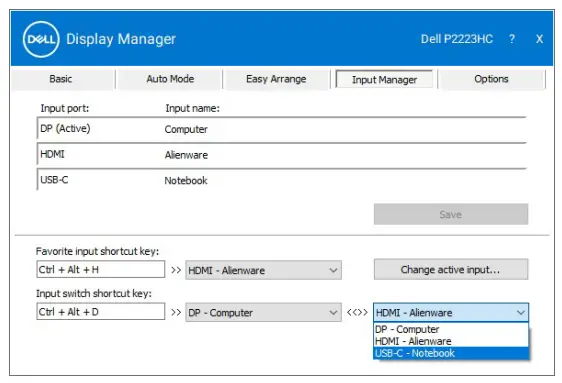Choose HDMI - Alienware from the open list
Image resolution: width=562 pixels, height=383 pixels.
pyautogui.click(x=451, y=341)
